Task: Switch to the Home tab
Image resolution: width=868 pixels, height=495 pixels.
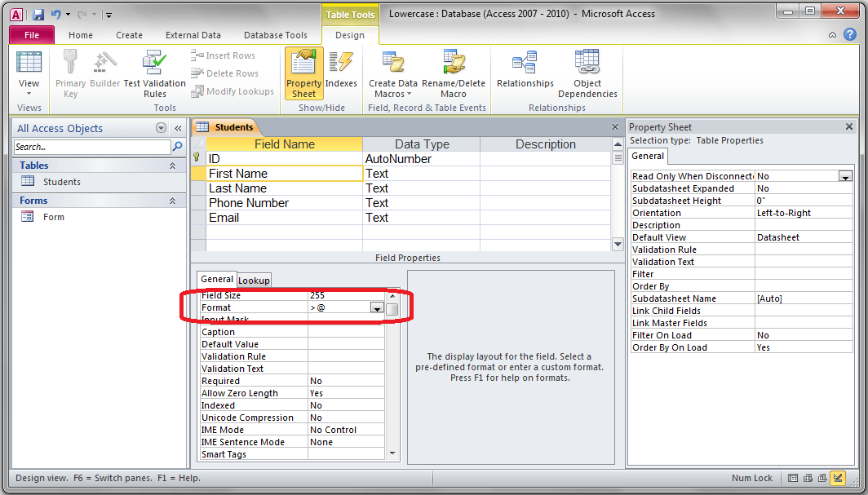Action: click(x=81, y=35)
